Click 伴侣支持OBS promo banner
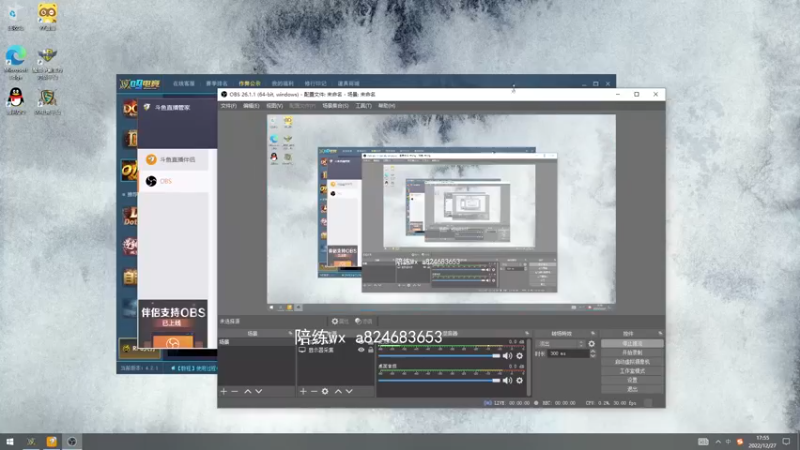 [173, 324]
